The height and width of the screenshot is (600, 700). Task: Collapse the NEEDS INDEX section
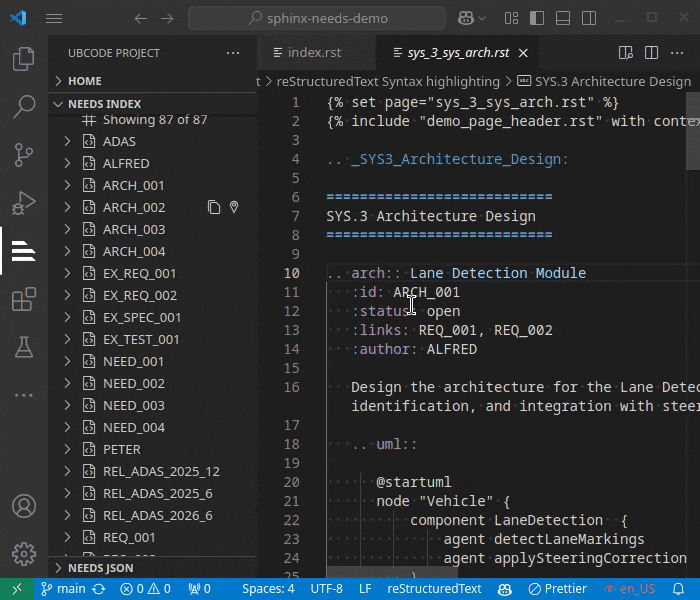click(152, 104)
